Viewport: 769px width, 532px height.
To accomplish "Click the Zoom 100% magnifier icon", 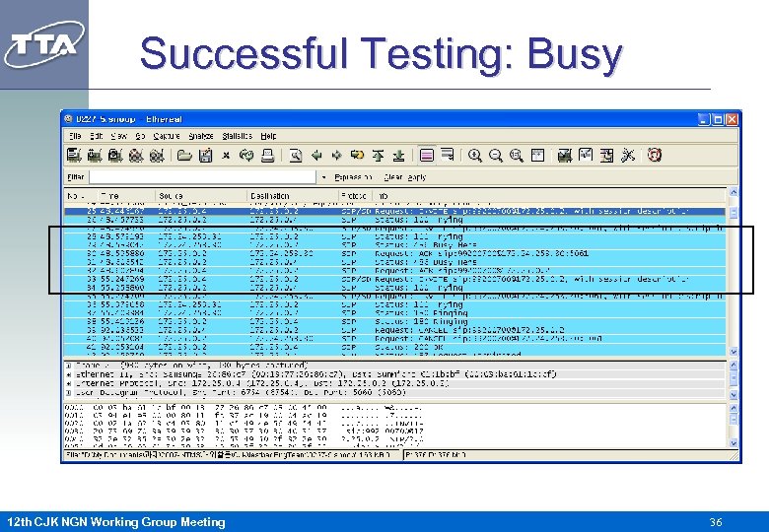I will (517, 156).
